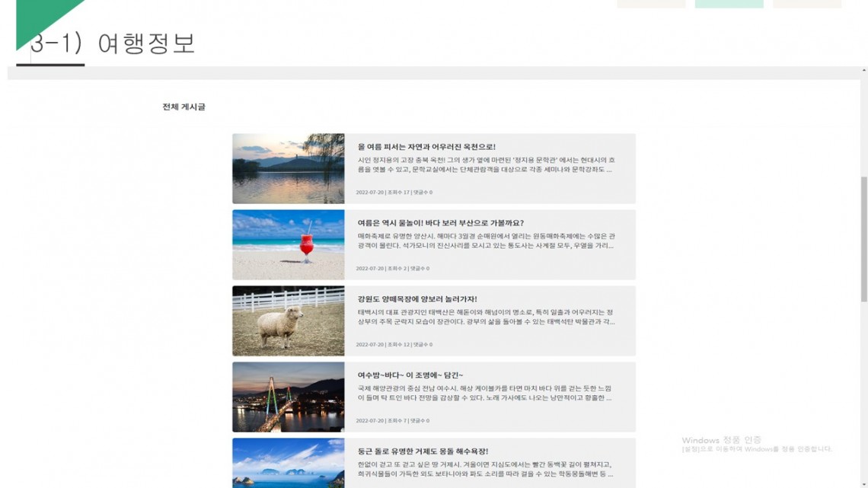Click the meta line showing 조회수 7
The image size is (868, 488).
392,420
